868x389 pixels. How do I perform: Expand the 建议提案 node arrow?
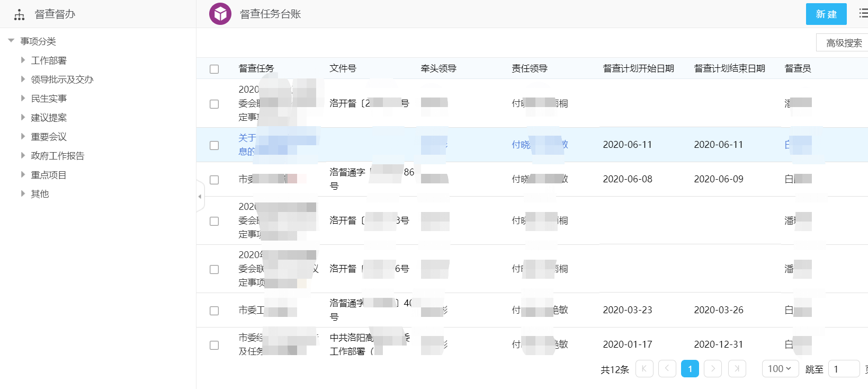point(23,117)
